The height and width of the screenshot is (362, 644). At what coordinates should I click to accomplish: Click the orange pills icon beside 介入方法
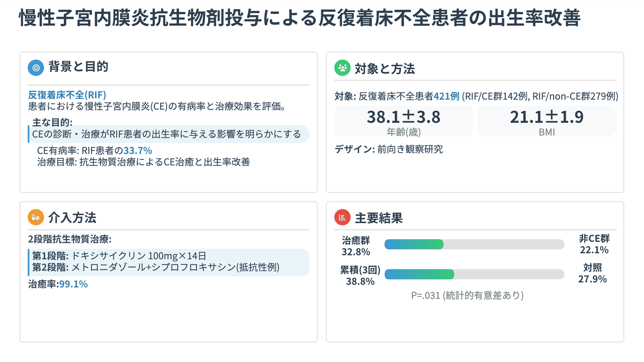pyautogui.click(x=36, y=217)
